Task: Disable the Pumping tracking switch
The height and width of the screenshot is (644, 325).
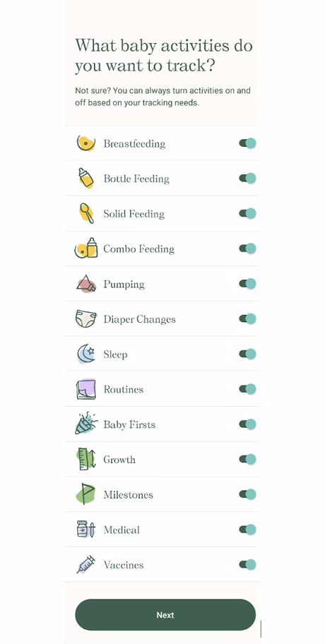Action: [x=247, y=284]
